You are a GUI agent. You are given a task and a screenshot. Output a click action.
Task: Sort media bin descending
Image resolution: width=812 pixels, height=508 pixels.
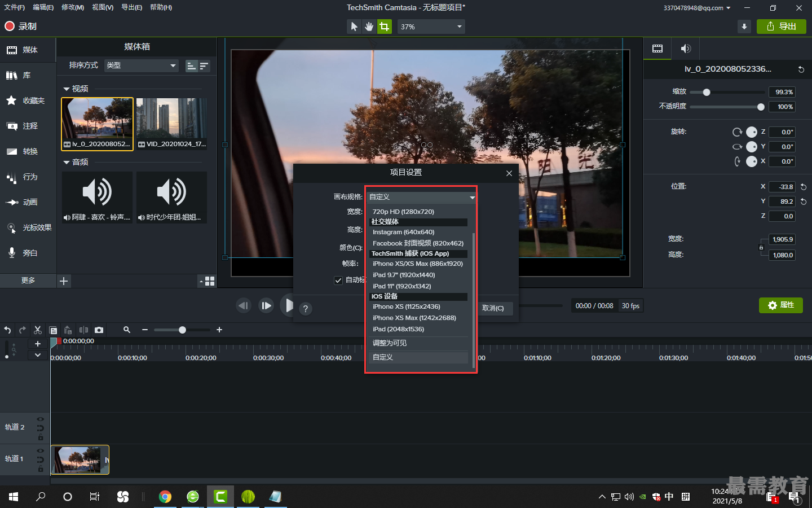pos(204,66)
